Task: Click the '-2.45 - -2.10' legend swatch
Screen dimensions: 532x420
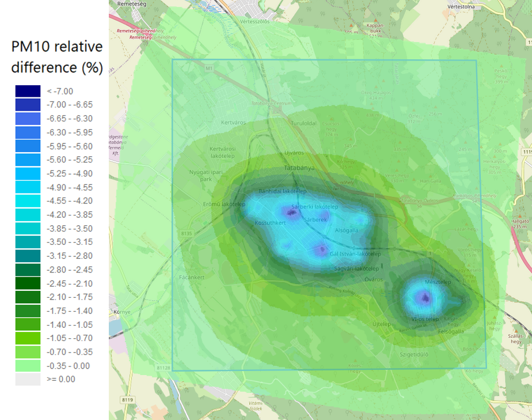Action: click(x=28, y=283)
